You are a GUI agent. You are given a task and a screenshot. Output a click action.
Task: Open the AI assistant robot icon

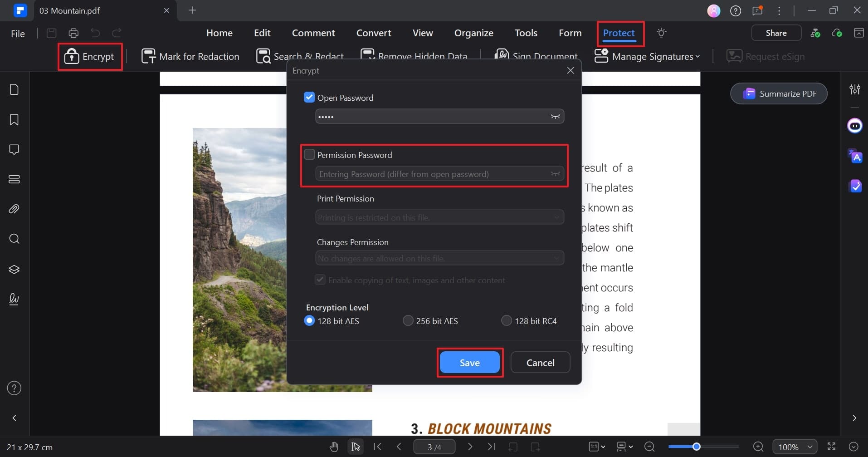pyautogui.click(x=855, y=125)
